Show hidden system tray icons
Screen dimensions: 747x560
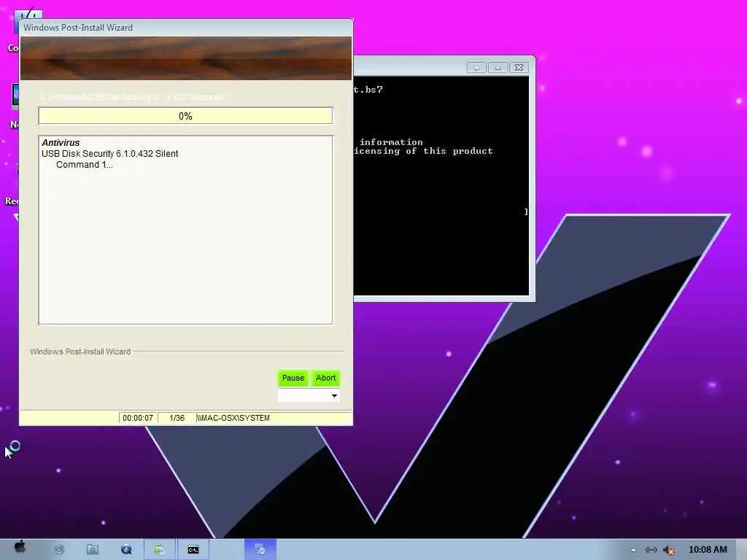point(633,550)
